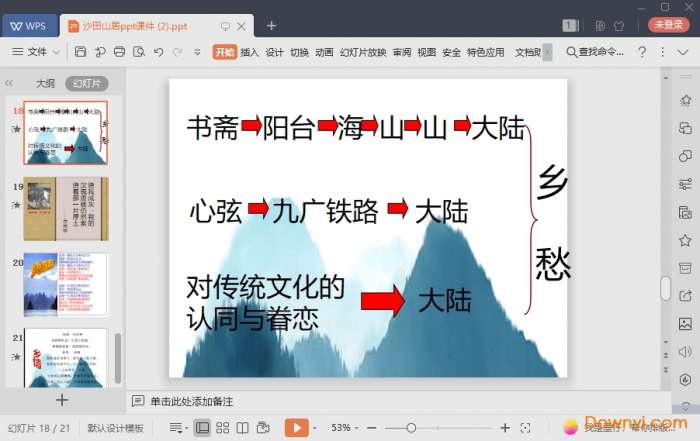Start slideshow with orange play button
Viewport: 700px width, 441px height.
pyautogui.click(x=296, y=428)
